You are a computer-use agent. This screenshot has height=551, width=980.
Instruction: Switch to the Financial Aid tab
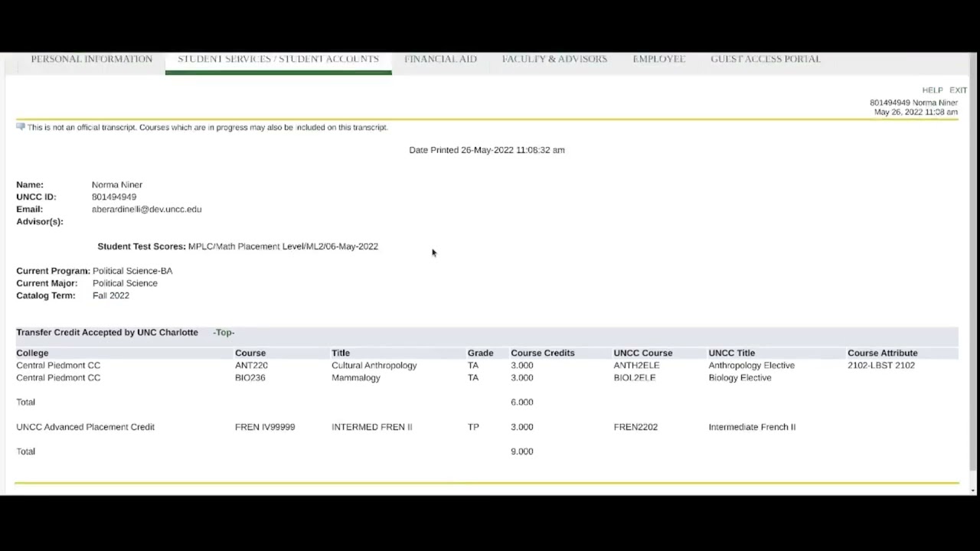pyautogui.click(x=440, y=59)
